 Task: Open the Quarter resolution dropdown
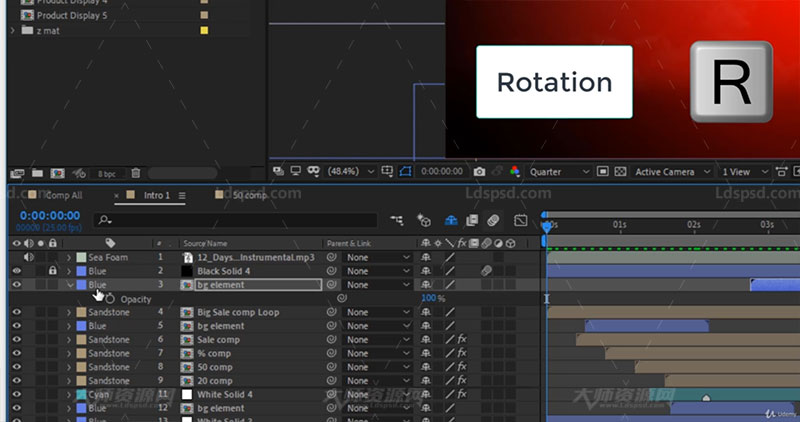coord(559,172)
